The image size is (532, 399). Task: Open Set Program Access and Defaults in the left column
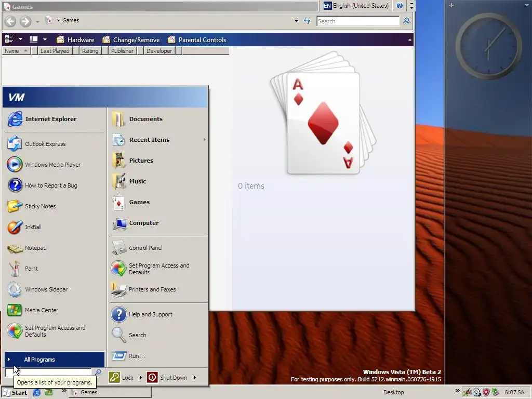click(54, 331)
